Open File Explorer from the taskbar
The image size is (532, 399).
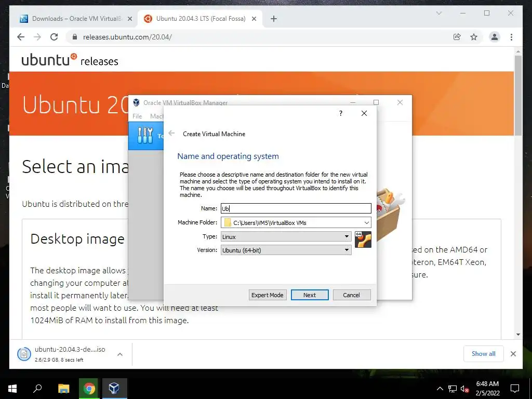coord(63,389)
